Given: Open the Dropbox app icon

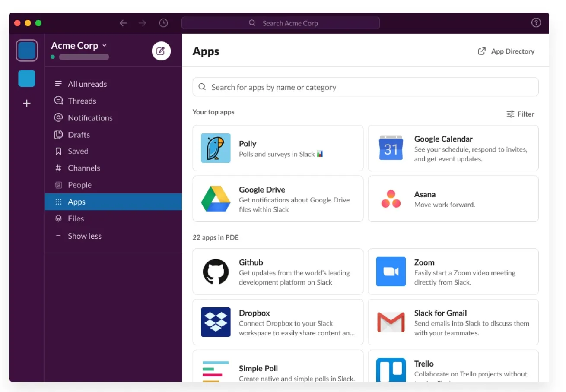Looking at the screenshot, I should pos(216,322).
